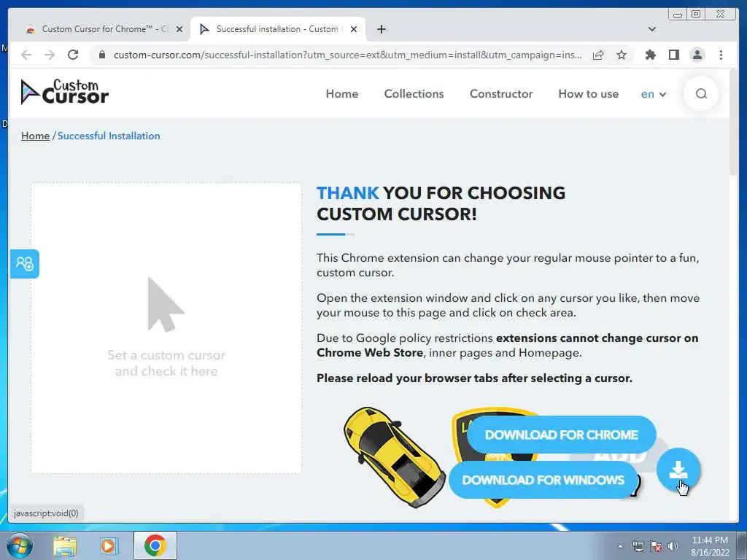Click Download for Windows button

click(x=543, y=480)
